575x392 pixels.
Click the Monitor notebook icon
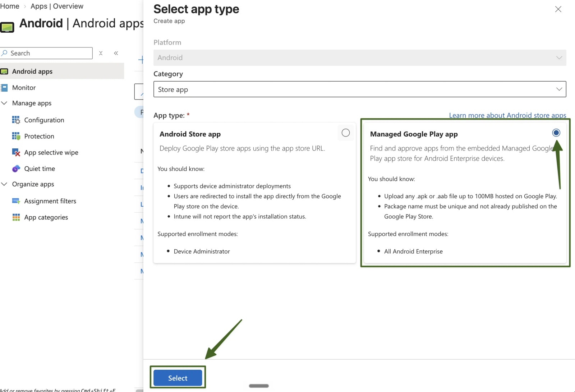click(x=4, y=88)
